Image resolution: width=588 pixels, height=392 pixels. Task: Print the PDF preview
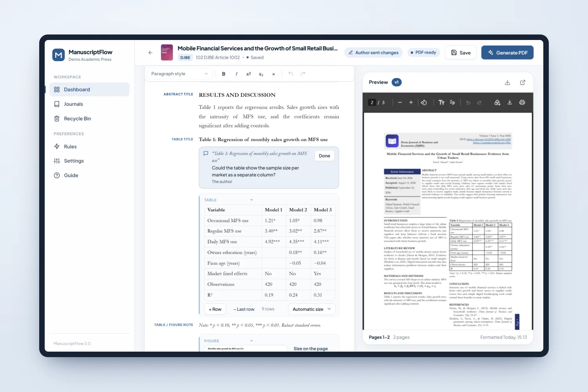[x=522, y=102]
